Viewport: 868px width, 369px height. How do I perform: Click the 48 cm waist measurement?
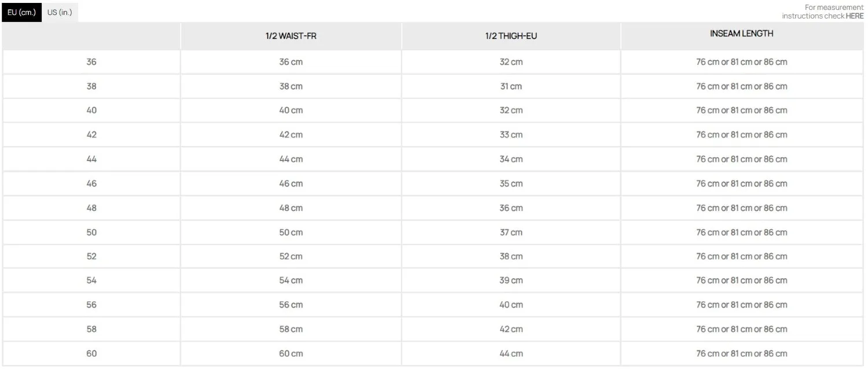(290, 208)
